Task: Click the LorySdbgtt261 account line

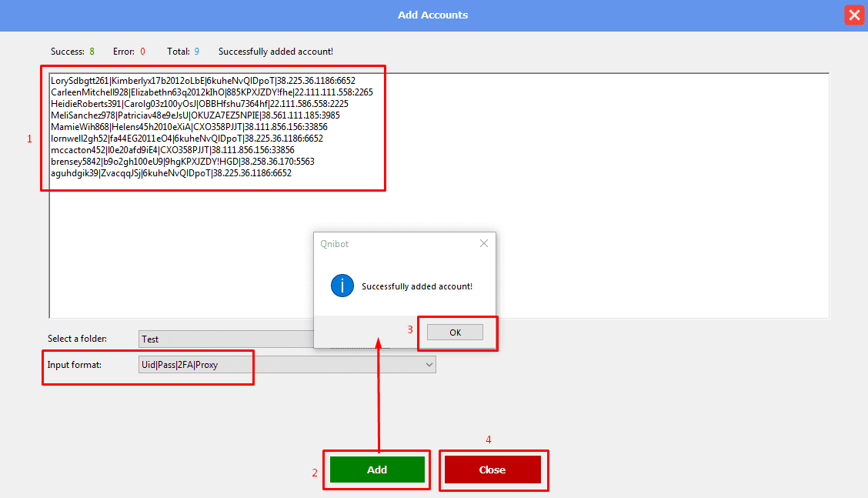Action: click(x=202, y=80)
